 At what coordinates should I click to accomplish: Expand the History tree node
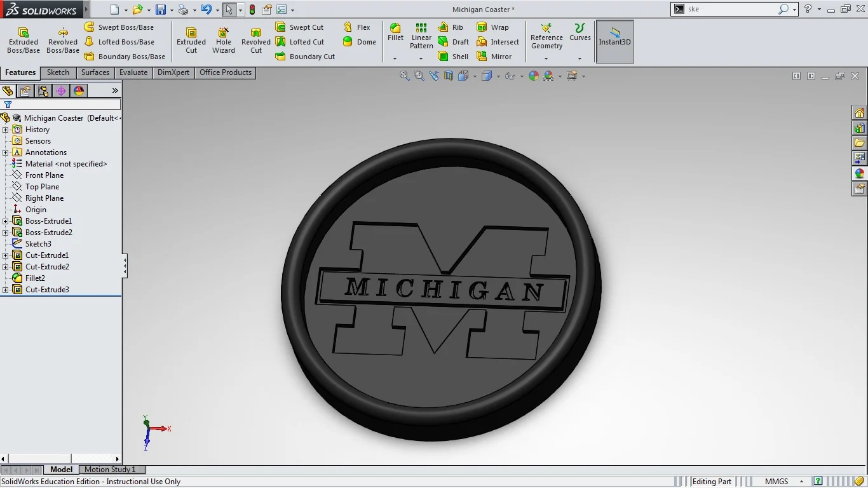click(6, 130)
